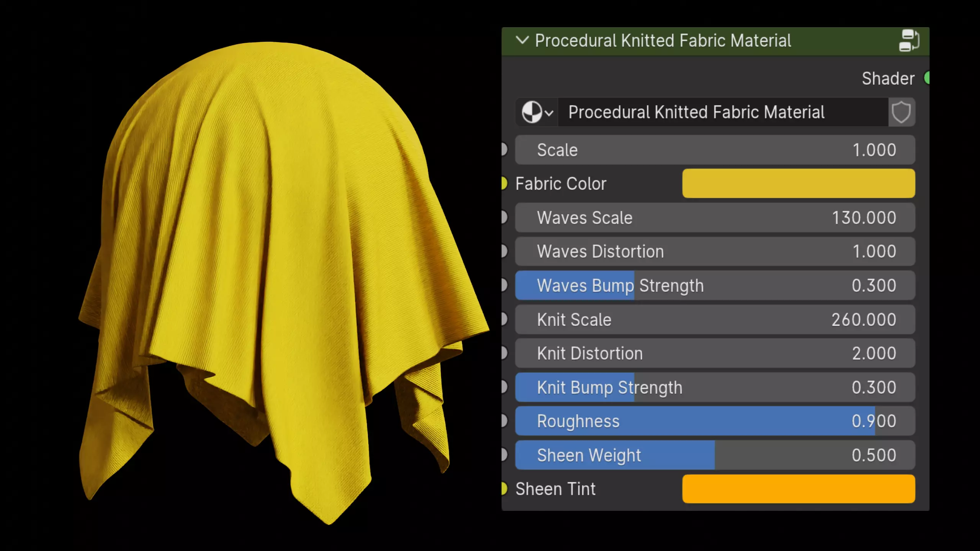Screen dimensions: 980x551
Task: Open the Fabric Color yellow swatch
Action: coord(798,183)
